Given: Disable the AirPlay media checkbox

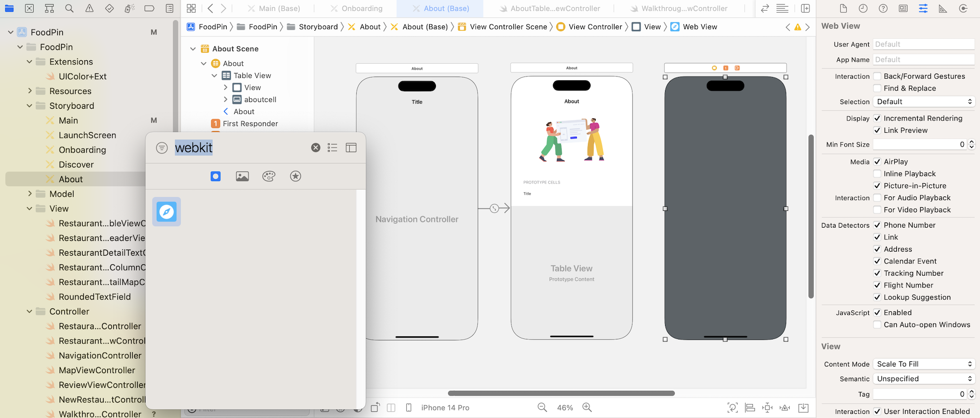Looking at the screenshot, I should point(877,162).
